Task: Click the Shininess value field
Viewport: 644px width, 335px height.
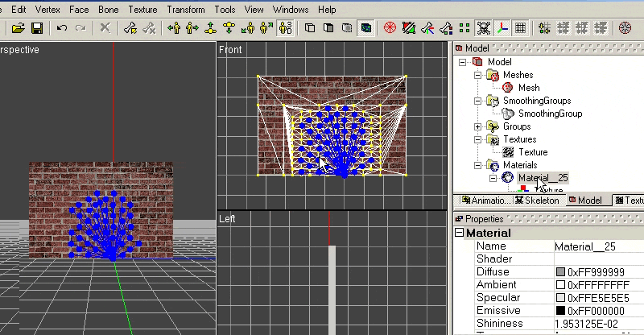Action: (x=599, y=324)
